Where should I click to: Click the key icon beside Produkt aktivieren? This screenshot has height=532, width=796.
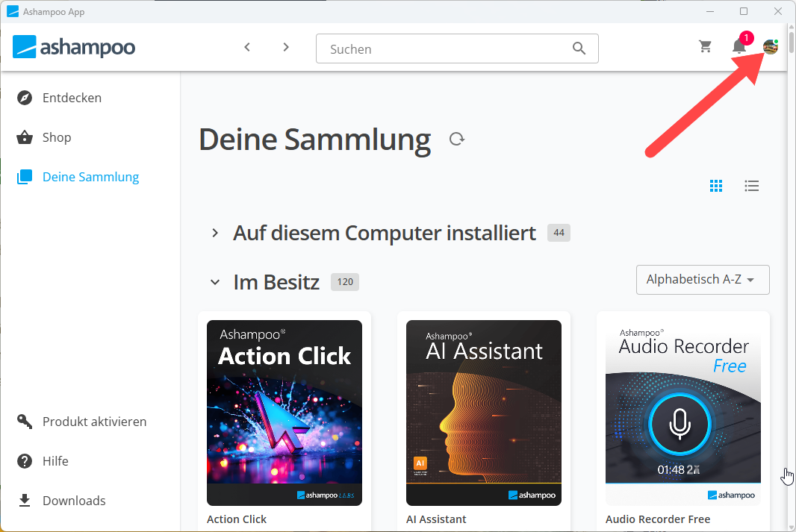(x=25, y=422)
